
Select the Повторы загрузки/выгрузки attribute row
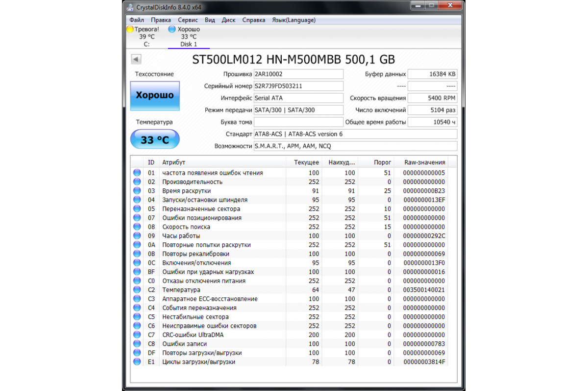[290, 353]
